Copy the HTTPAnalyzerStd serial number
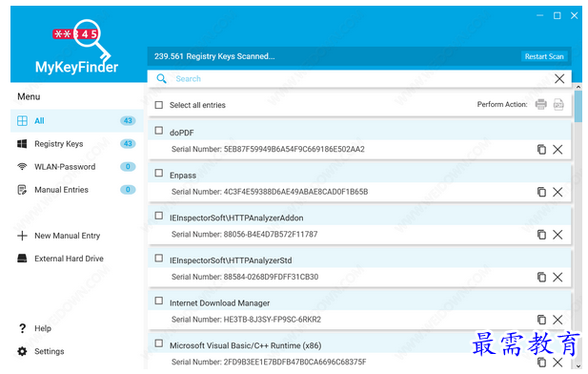The height and width of the screenshot is (374, 588). pyautogui.click(x=541, y=277)
